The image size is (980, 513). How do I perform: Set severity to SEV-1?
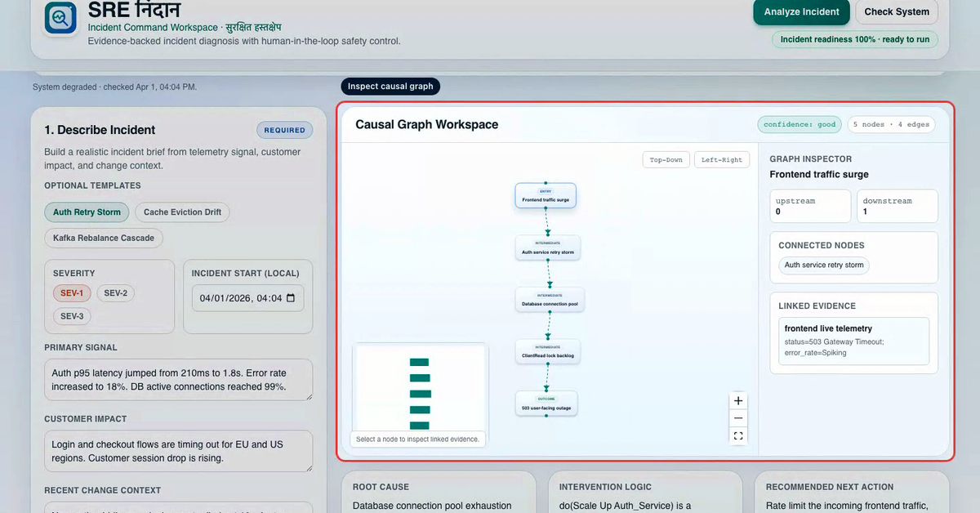click(72, 293)
